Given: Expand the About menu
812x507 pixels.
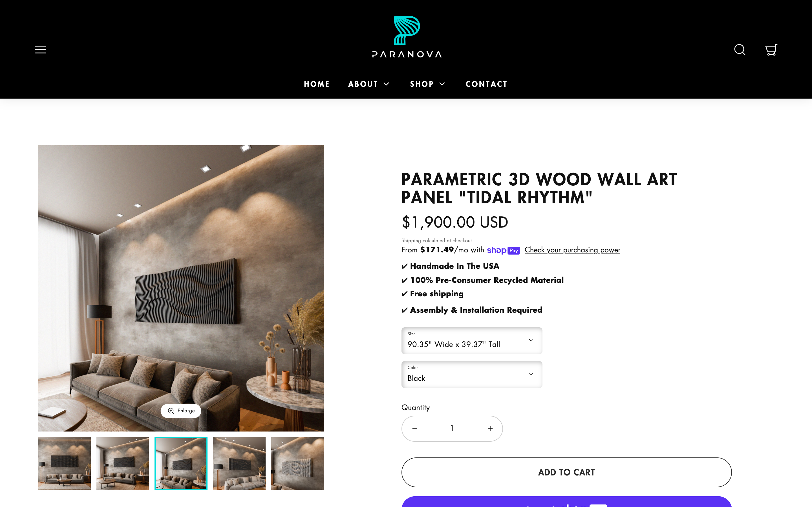Looking at the screenshot, I should pos(369,84).
